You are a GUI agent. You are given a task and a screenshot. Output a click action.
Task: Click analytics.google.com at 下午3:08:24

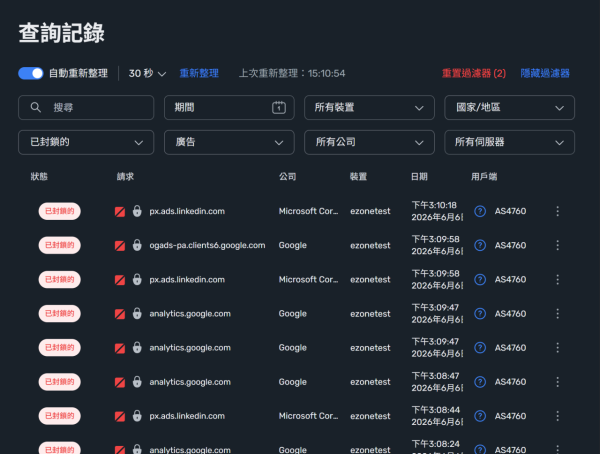(x=190, y=450)
